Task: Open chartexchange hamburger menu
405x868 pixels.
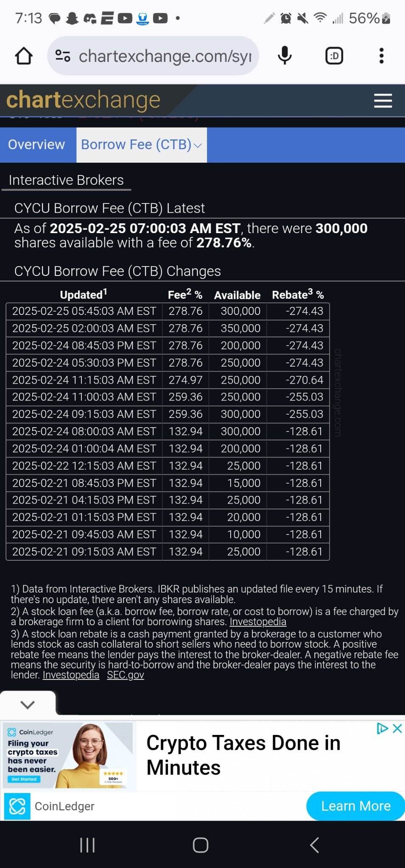Action: [x=383, y=100]
